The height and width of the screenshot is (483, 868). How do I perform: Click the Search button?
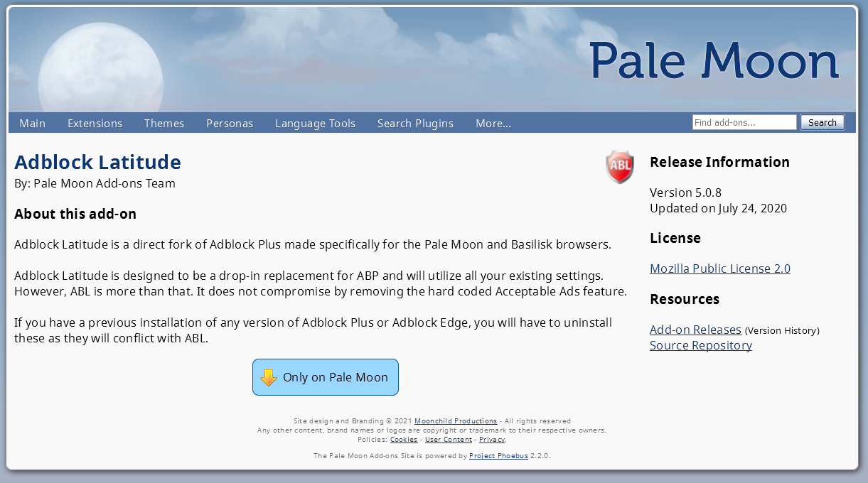pyautogui.click(x=823, y=122)
